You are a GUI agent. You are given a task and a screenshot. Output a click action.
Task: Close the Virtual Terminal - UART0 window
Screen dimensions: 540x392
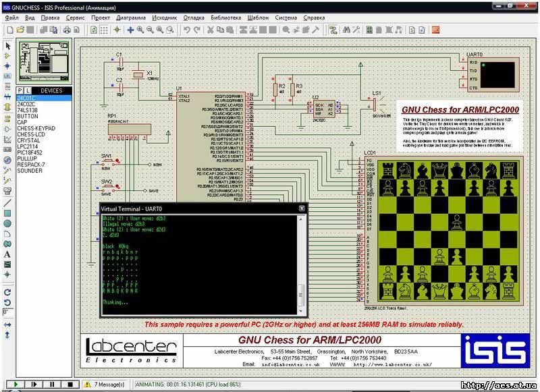pos(302,208)
